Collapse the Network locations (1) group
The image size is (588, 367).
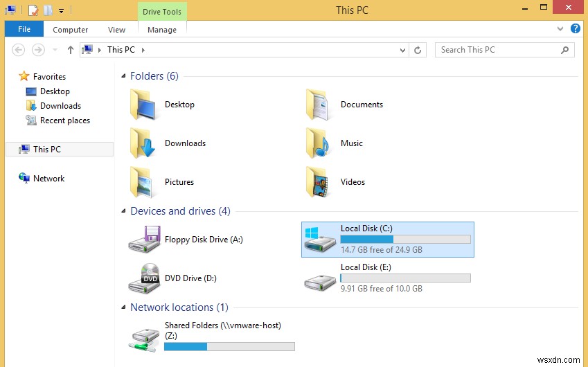tap(123, 307)
